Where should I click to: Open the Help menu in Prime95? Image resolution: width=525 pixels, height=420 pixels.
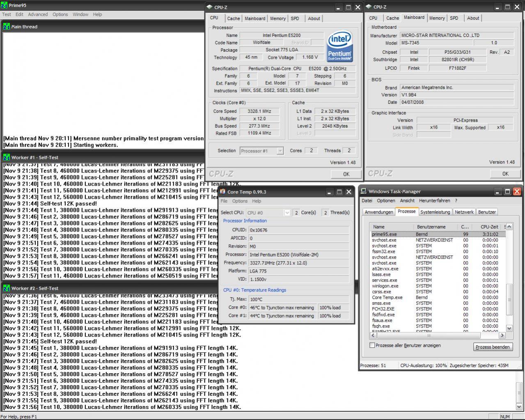[97, 14]
